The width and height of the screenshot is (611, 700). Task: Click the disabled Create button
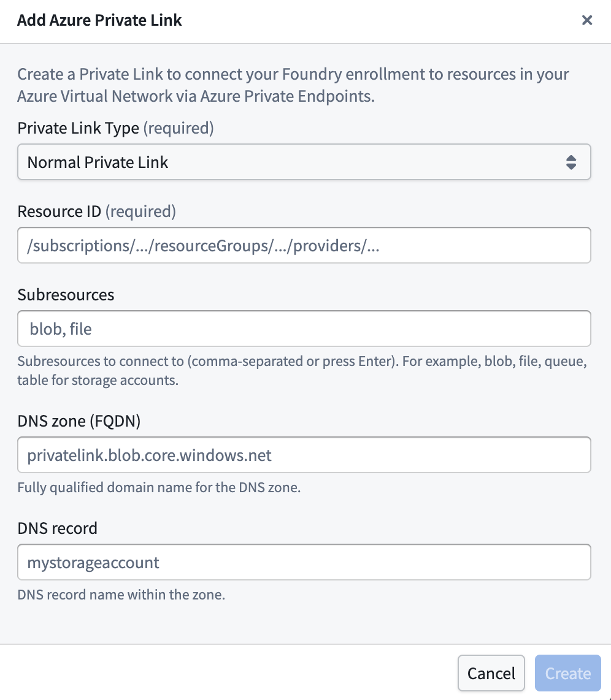point(567,672)
